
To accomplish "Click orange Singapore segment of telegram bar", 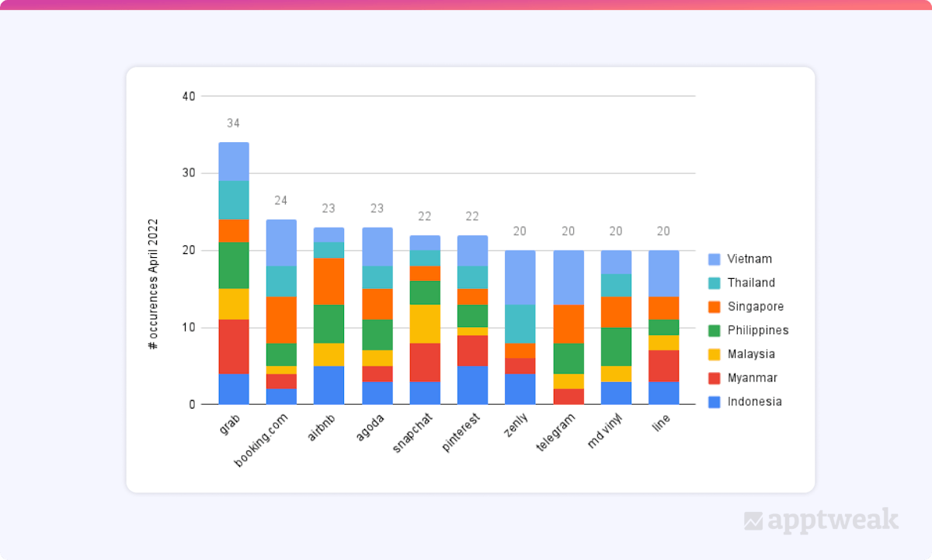I will coord(568,324).
